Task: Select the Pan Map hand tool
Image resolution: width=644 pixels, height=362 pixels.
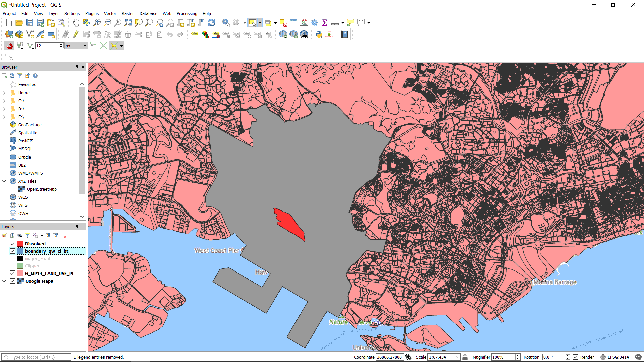Action: (x=76, y=23)
